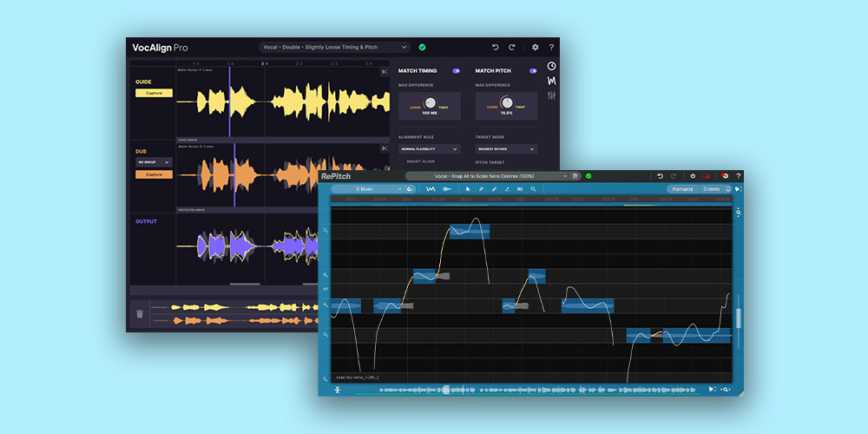
Task: Open the VocAlign preset menu 'Vocal - Double'
Action: (x=334, y=47)
